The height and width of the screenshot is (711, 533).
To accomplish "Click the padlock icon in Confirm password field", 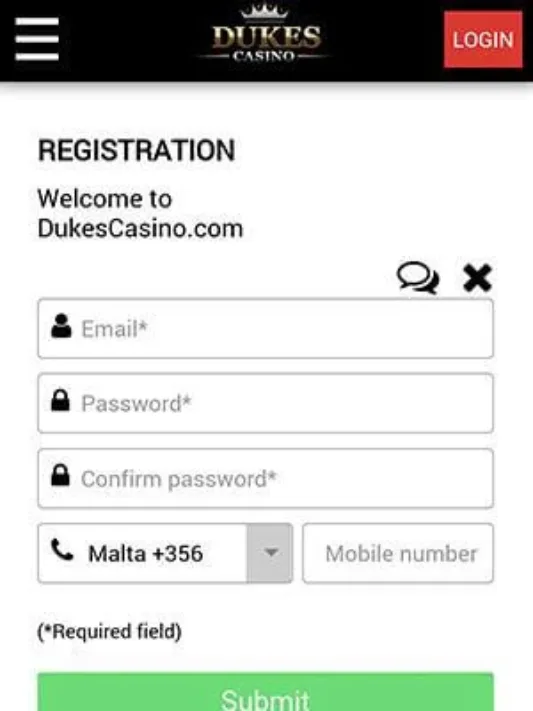I will pos(60,475).
